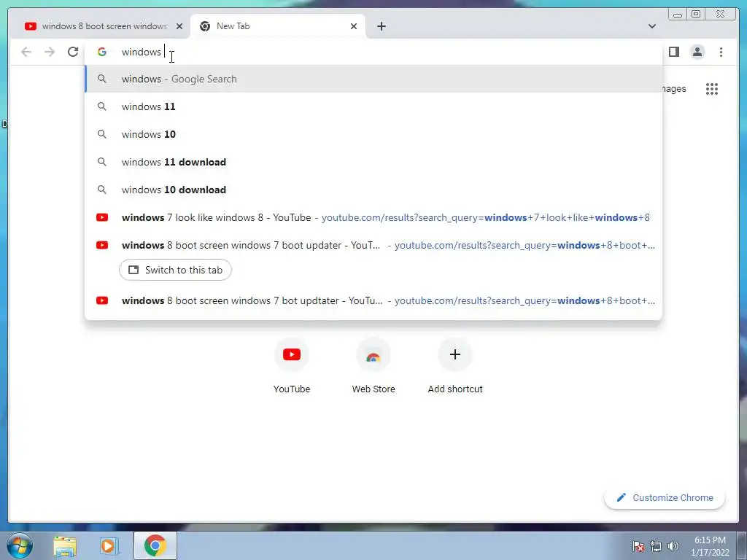Click the address bar with text windows

(x=373, y=52)
